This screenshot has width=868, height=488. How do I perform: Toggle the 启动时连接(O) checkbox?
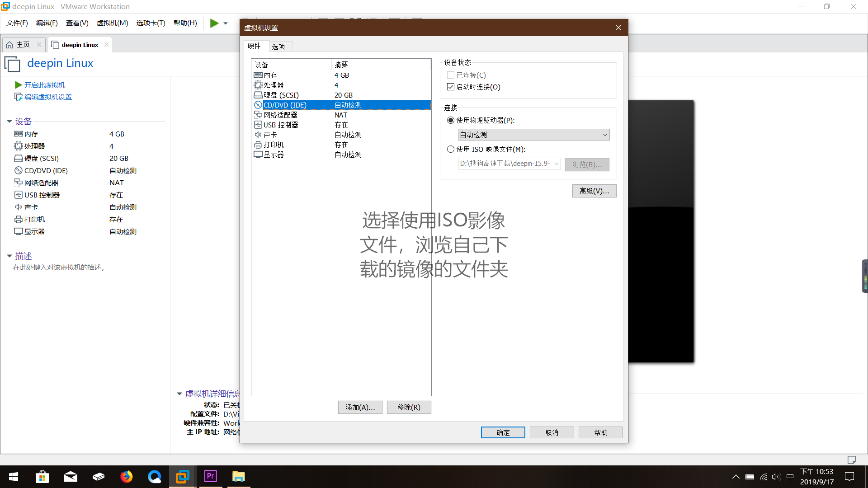451,87
